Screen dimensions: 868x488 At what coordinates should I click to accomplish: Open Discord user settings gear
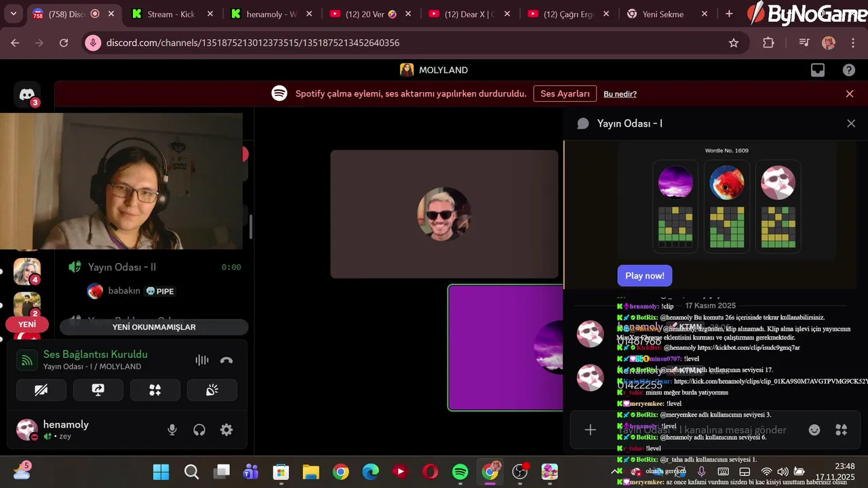226,430
